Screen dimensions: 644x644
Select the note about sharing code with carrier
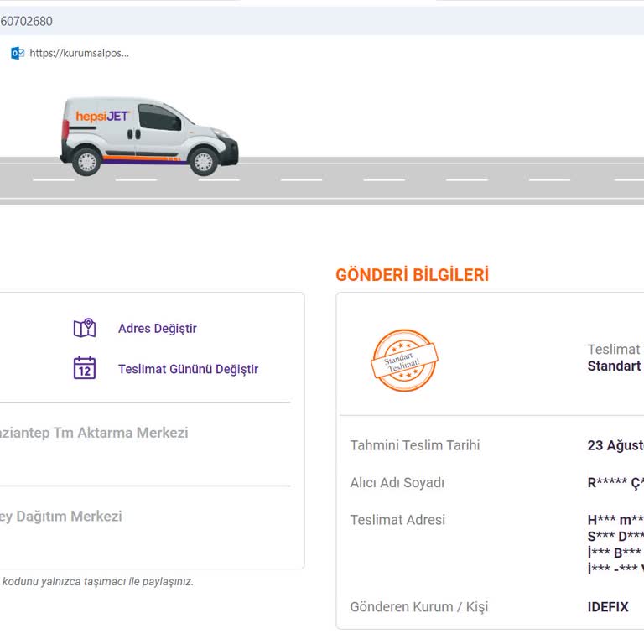pos(97,582)
